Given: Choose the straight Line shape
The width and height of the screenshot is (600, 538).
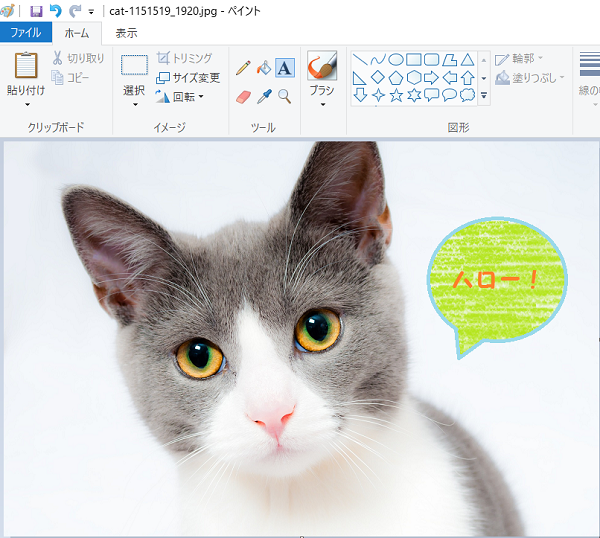Looking at the screenshot, I should coord(360,60).
